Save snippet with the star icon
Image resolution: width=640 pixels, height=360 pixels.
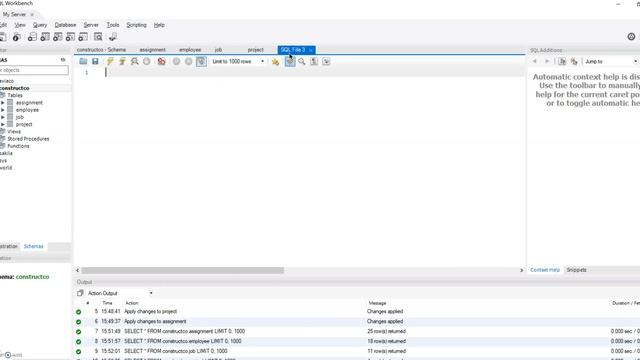pyautogui.click(x=276, y=62)
